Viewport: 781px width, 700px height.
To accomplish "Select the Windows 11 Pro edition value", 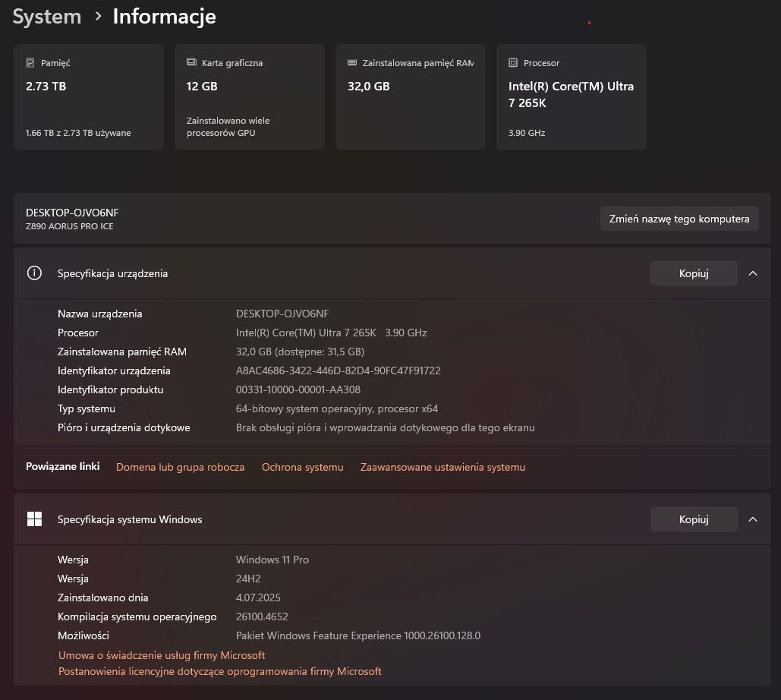I will point(272,560).
